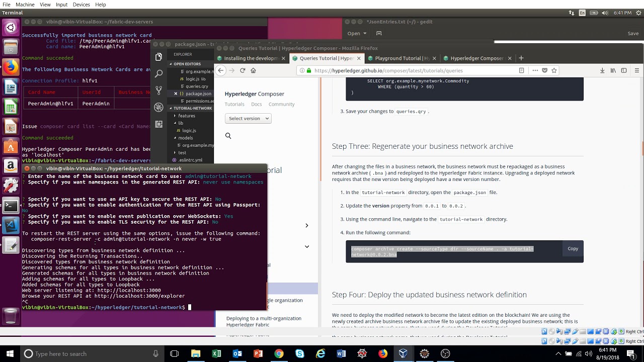Toggle Firefox Reader View icon
The image size is (644, 362).
coord(522,70)
